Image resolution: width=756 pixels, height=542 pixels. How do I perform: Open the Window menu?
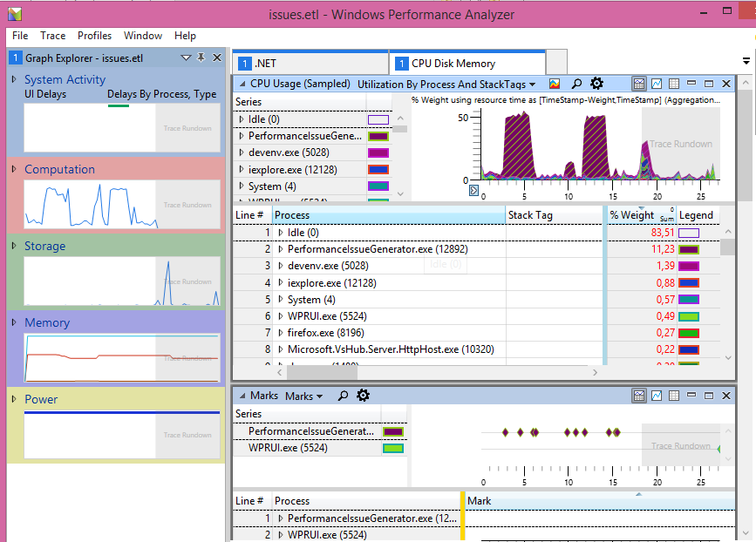click(143, 36)
